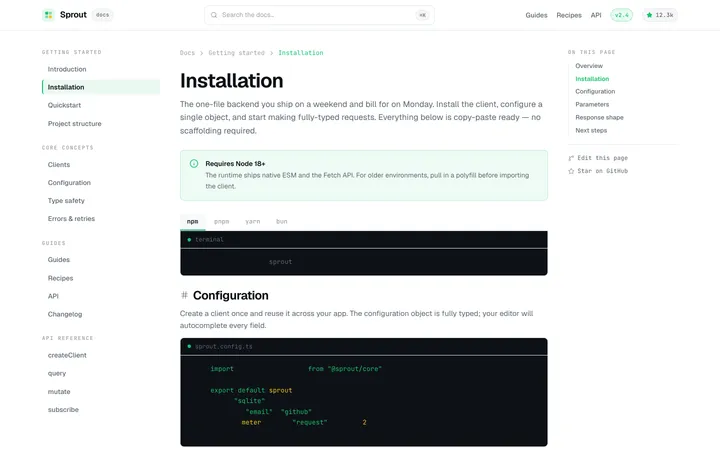Click the info icon in Node 18+ callout
This screenshot has width=720, height=450.
click(194, 163)
